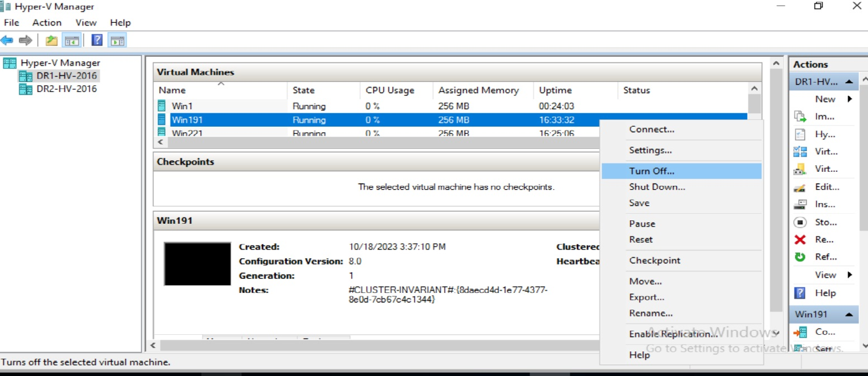868x376 pixels.
Task: Click the back navigation arrow in the toolbar
Action: [x=6, y=40]
